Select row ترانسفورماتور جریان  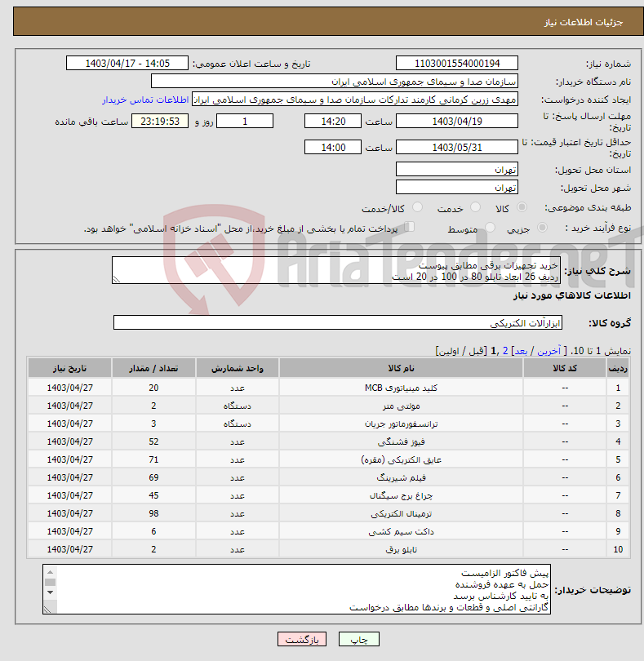pos(328,424)
